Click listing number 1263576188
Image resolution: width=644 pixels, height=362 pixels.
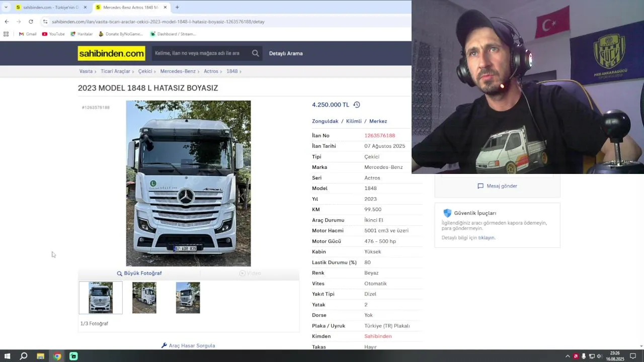[379, 136]
